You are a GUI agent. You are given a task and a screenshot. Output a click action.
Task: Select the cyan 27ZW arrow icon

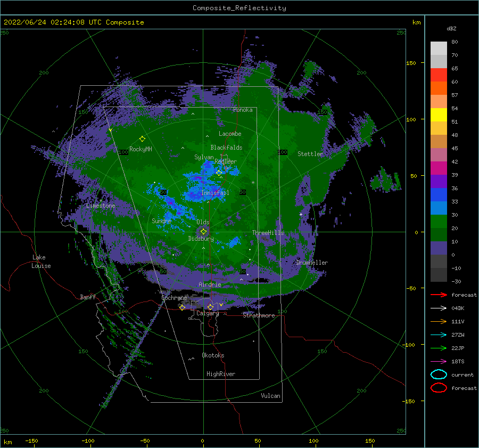[x=439, y=335]
